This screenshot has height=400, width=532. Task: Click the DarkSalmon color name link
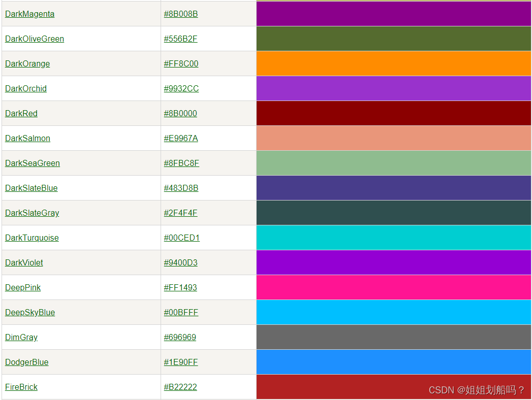pos(27,138)
